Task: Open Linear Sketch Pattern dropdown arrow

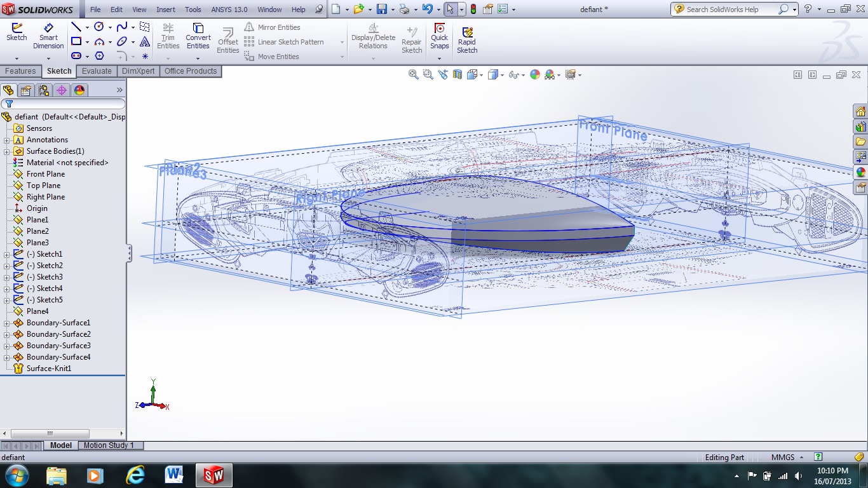Action: pyautogui.click(x=342, y=42)
